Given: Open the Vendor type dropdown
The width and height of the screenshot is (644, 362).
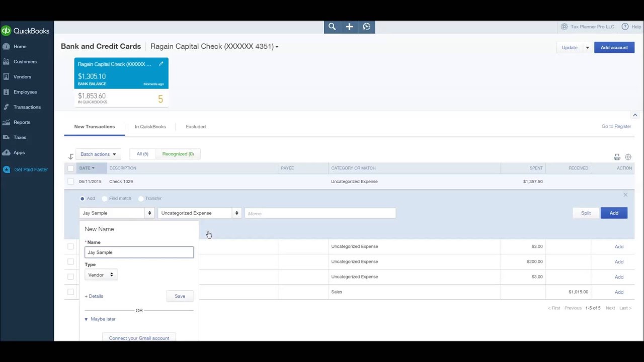Looking at the screenshot, I should pyautogui.click(x=101, y=275).
